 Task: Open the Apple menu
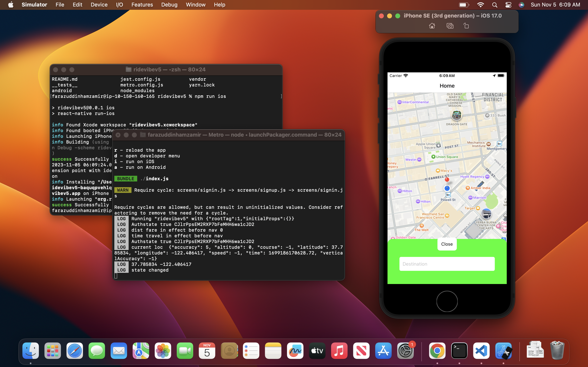click(x=11, y=5)
